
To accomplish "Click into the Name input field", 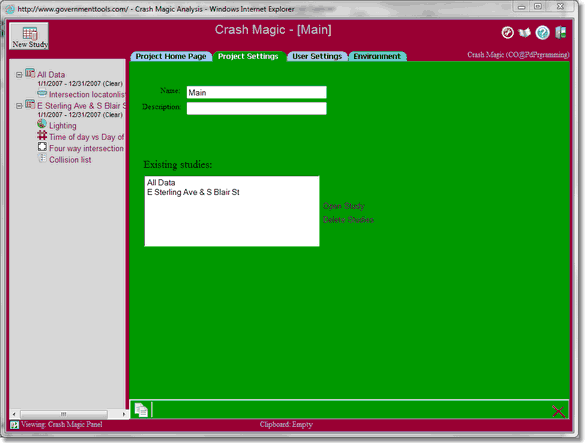I will click(x=256, y=92).
